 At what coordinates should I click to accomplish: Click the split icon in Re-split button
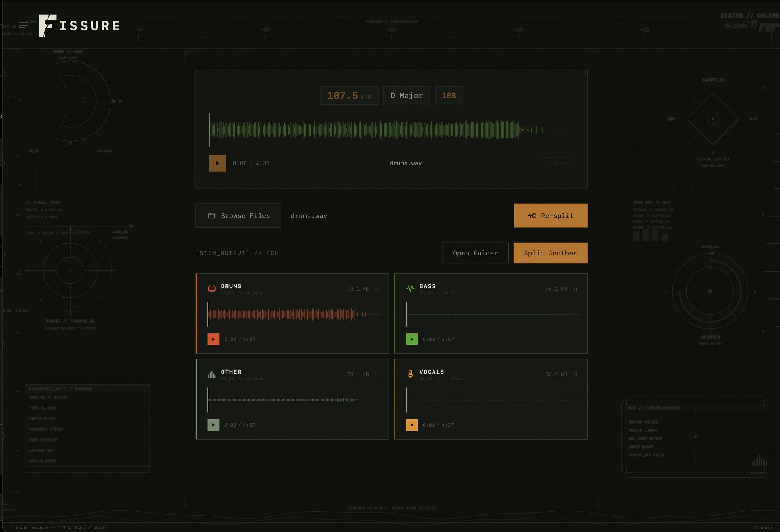[x=532, y=216]
